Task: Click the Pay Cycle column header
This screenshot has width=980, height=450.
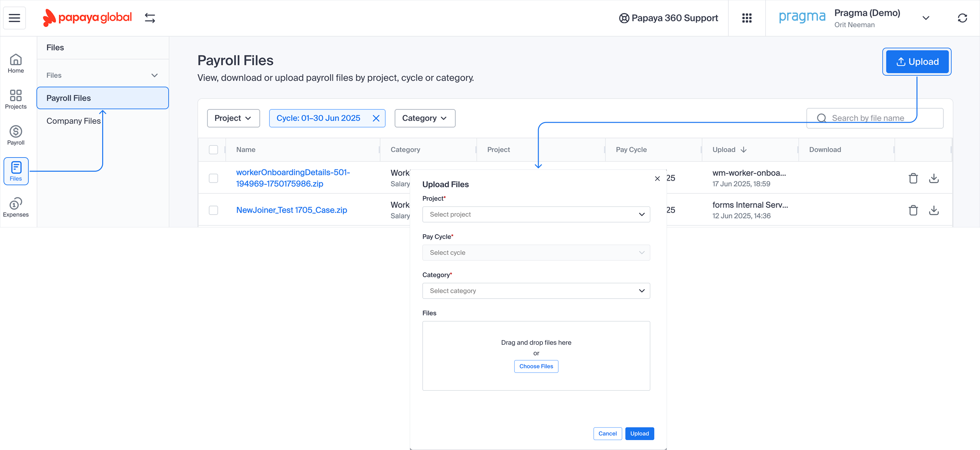Action: (631, 150)
